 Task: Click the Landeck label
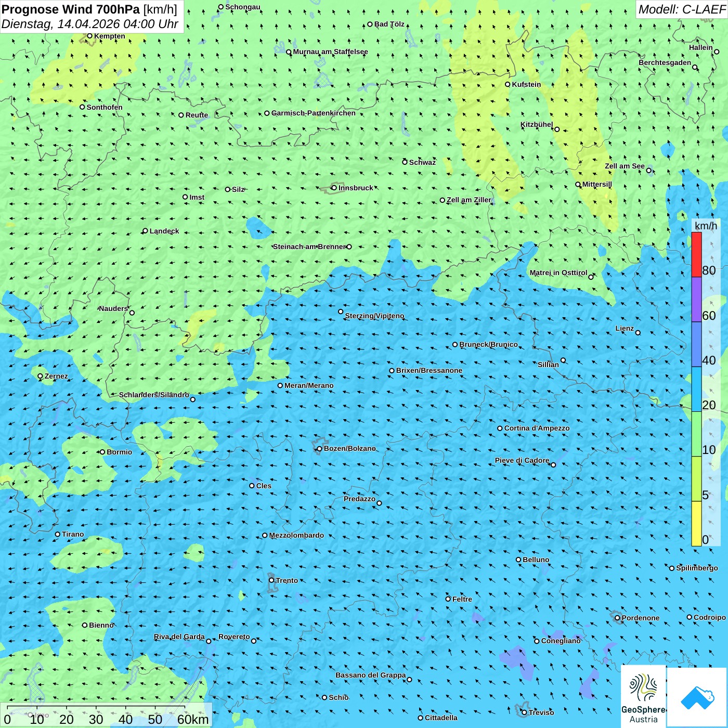pos(164,231)
